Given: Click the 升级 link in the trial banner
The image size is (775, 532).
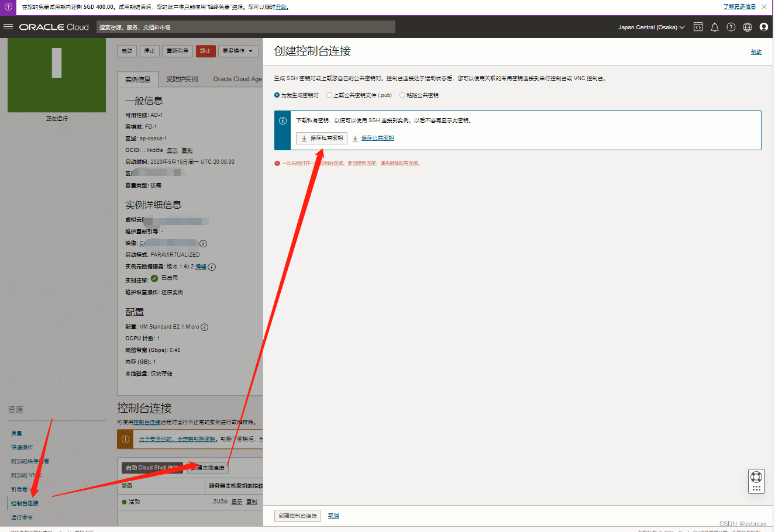Looking at the screenshot, I should [x=281, y=7].
